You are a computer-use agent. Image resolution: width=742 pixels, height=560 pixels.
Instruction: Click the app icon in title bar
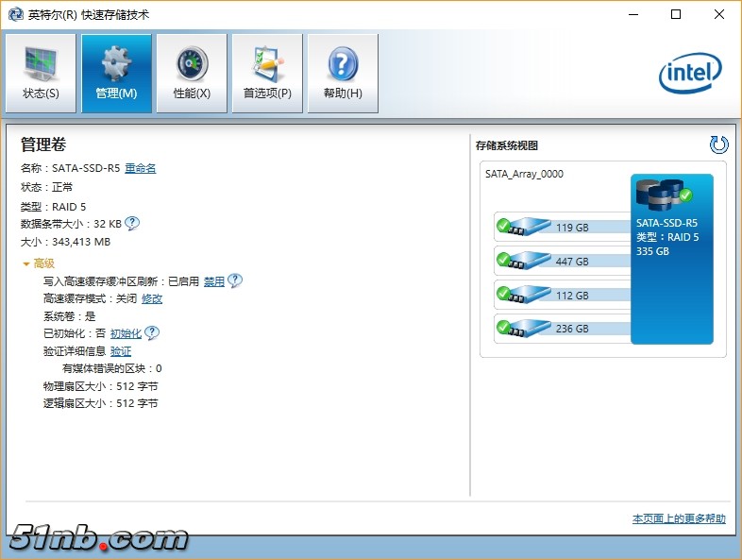16,15
